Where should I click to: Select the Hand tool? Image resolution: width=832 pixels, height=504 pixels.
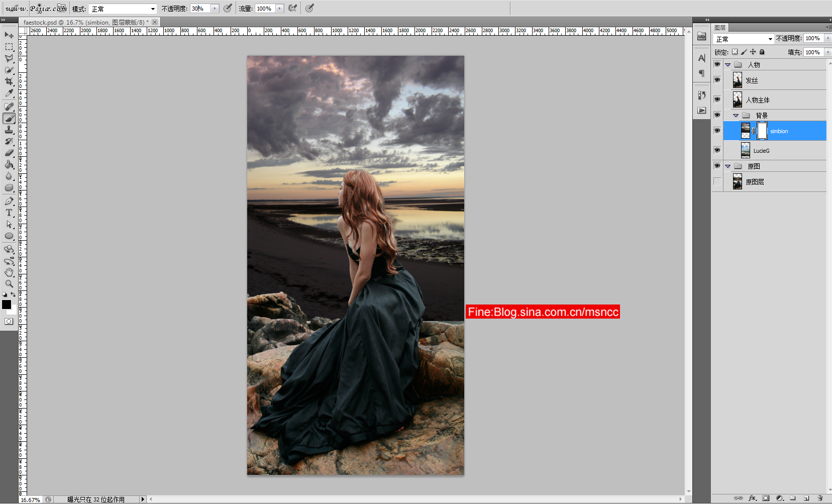[9, 272]
